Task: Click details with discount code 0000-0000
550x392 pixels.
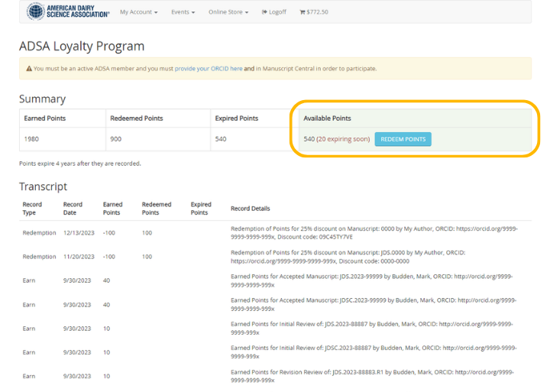Action: pos(348,257)
